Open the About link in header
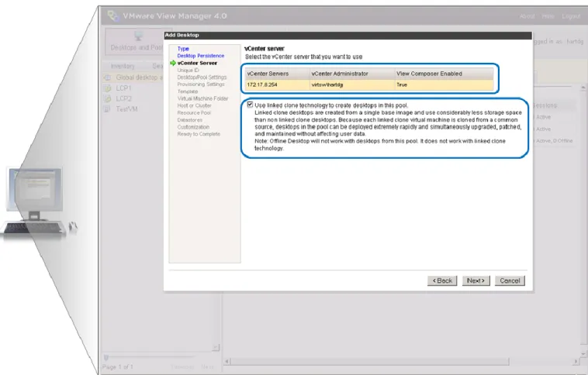 click(527, 16)
